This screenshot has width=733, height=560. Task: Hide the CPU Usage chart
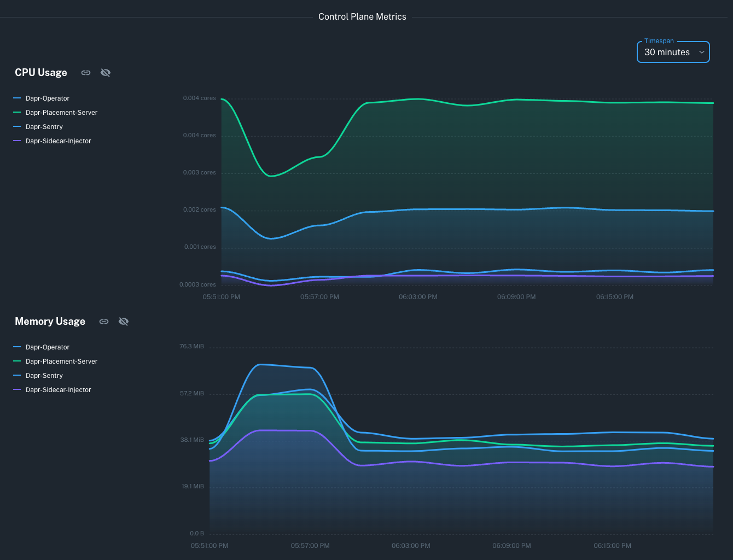click(106, 73)
